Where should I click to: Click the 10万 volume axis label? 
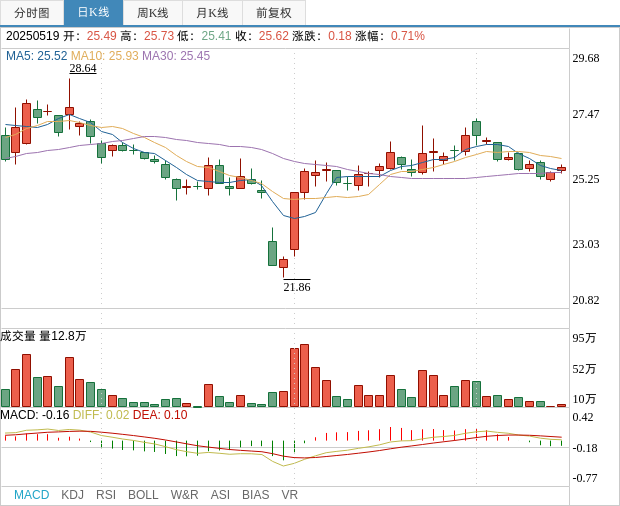(584, 399)
